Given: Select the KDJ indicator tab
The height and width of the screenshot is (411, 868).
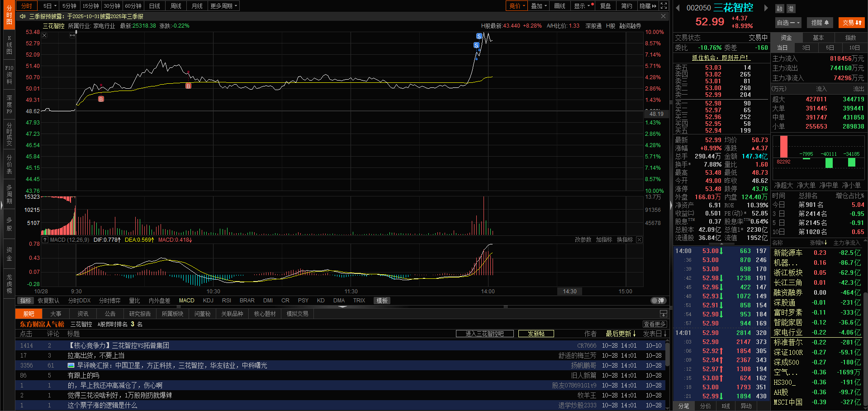Looking at the screenshot, I should pyautogui.click(x=208, y=301).
